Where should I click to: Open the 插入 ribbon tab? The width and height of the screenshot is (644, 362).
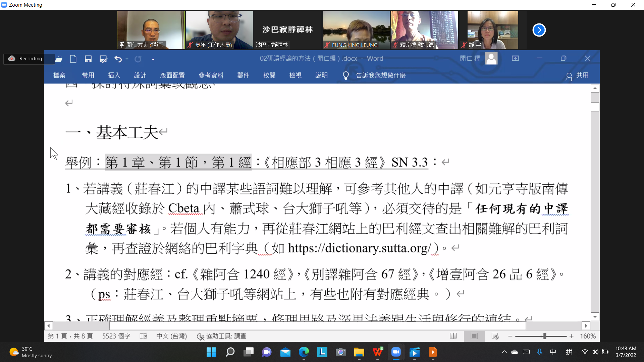coord(114,75)
